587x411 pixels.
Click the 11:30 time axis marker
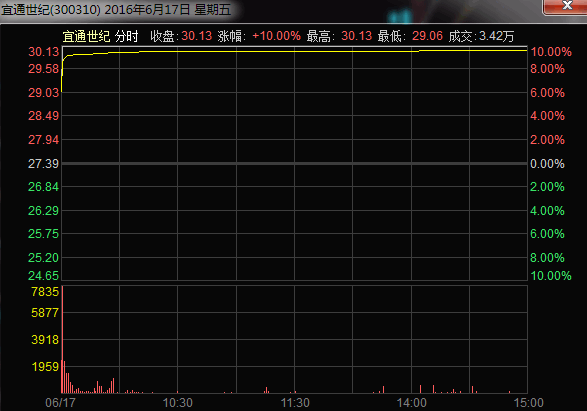tap(295, 403)
